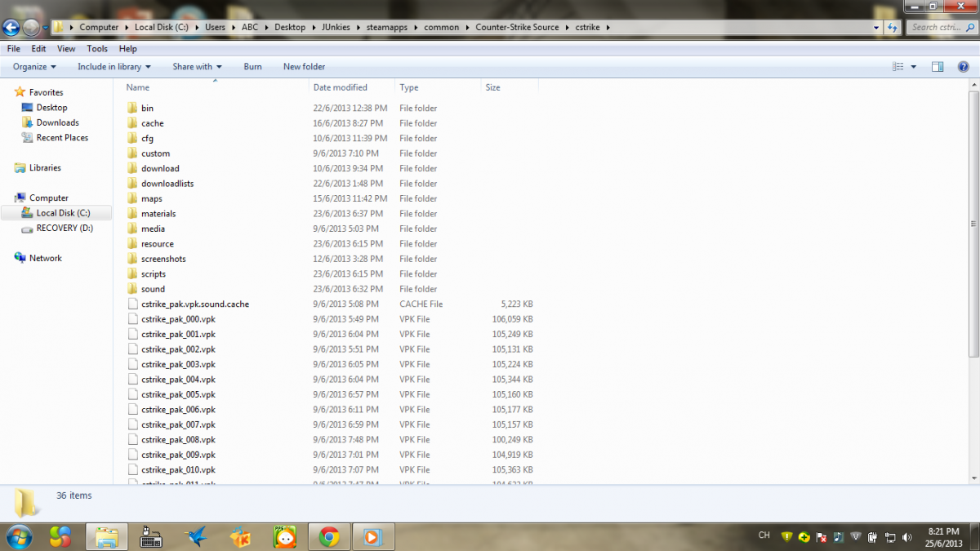Expand the Include in library dropdown

(x=114, y=67)
